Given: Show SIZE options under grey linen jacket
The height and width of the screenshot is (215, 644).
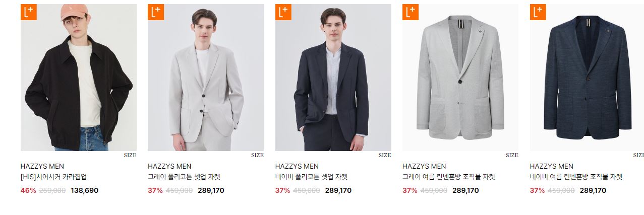Looking at the screenshot, I should tap(512, 155).
